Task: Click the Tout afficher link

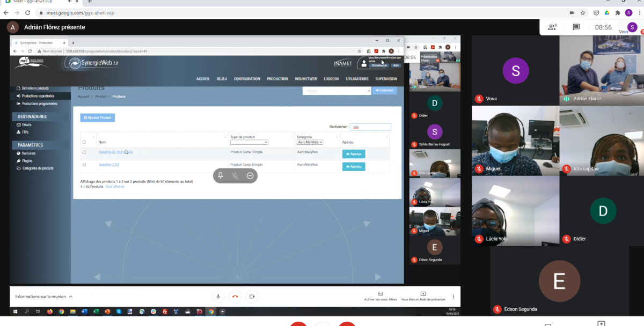Action: (115, 187)
